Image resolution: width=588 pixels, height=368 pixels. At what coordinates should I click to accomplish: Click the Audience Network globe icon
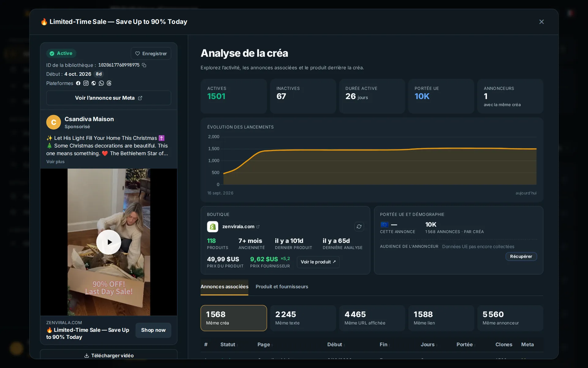click(94, 83)
